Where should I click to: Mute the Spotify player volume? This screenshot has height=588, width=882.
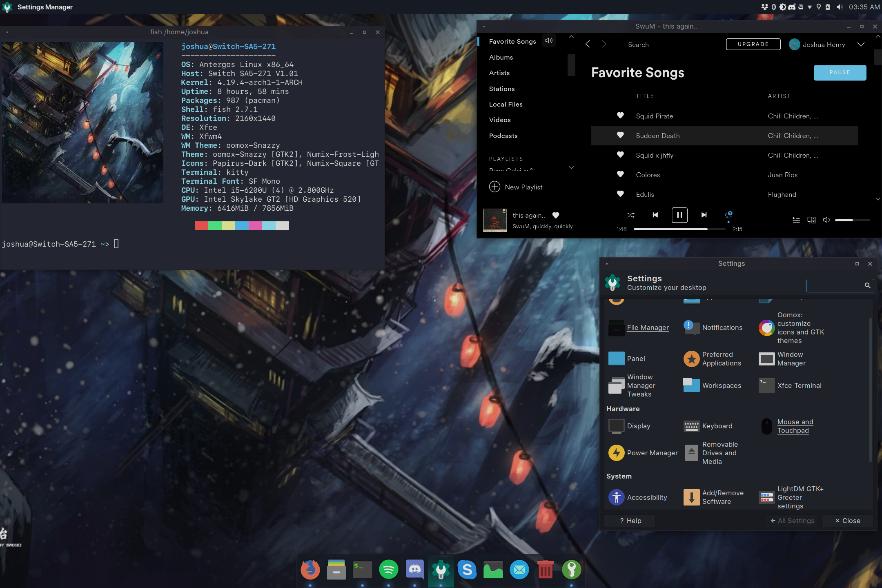click(x=826, y=220)
